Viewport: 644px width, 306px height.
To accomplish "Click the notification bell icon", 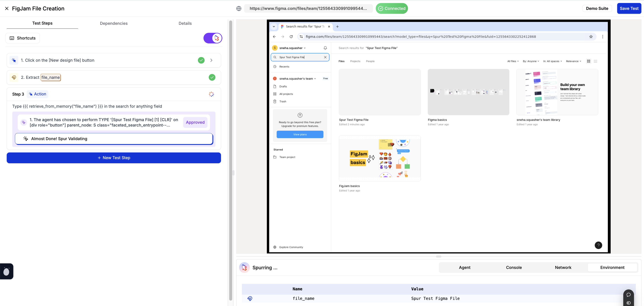I will (325, 48).
